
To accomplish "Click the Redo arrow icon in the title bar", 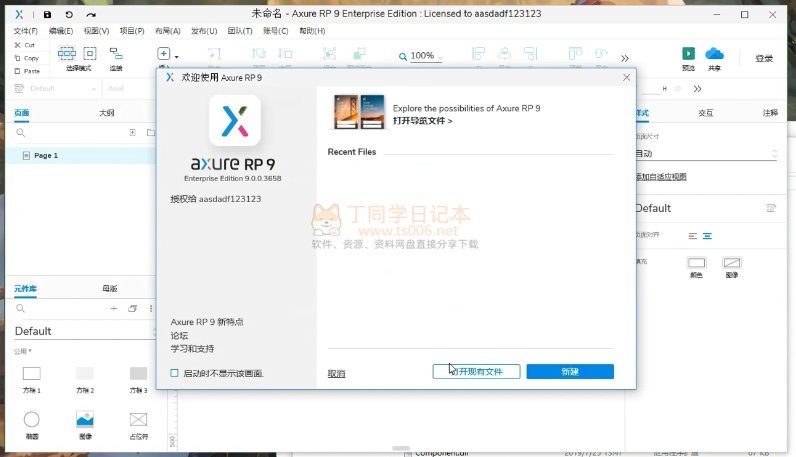I will [x=91, y=15].
